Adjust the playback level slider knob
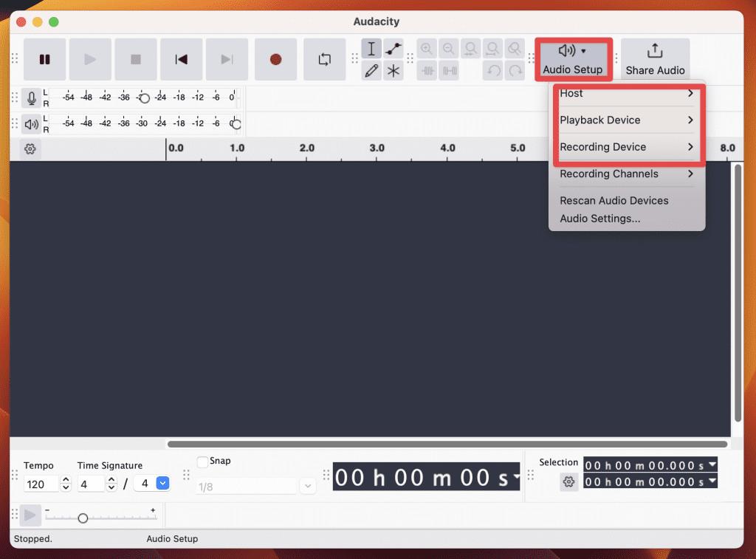 236,124
